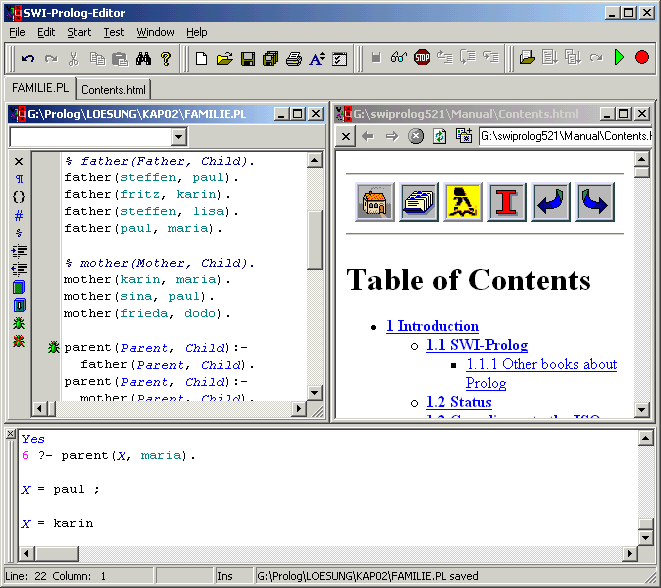The image size is (661, 588).
Task: Click the Undo icon in the toolbar
Action: [x=28, y=58]
